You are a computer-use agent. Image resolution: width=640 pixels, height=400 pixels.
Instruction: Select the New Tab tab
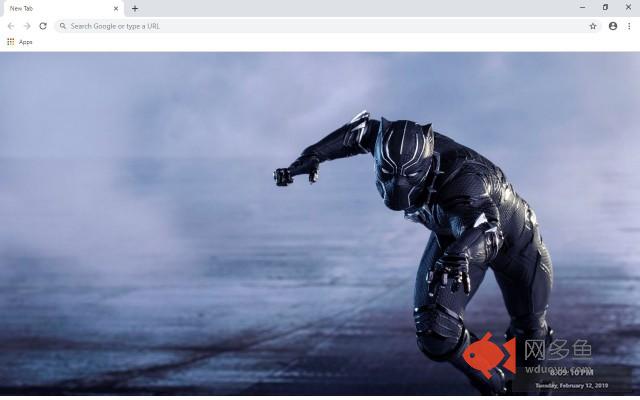(62, 9)
